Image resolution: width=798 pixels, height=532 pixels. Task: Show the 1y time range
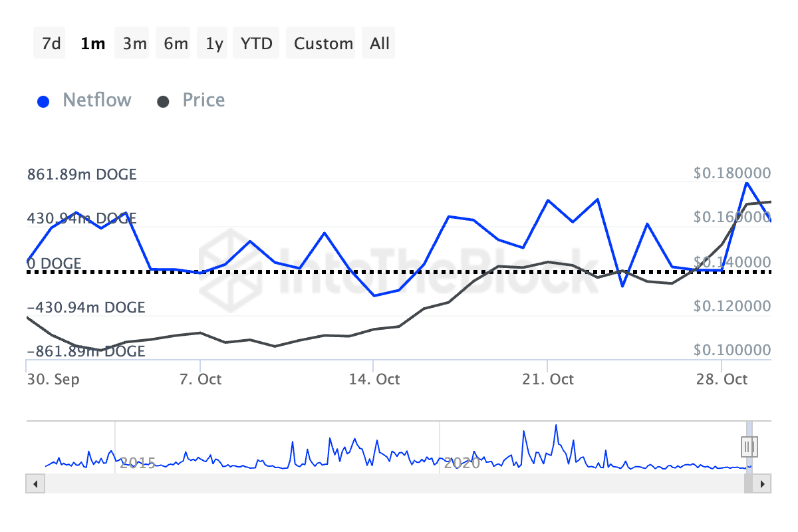[214, 44]
